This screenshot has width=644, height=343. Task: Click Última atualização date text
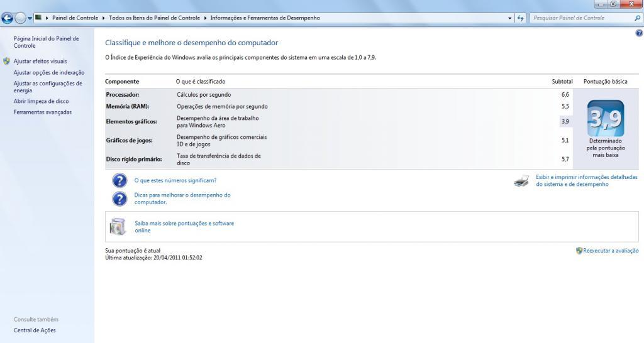[x=153, y=258]
